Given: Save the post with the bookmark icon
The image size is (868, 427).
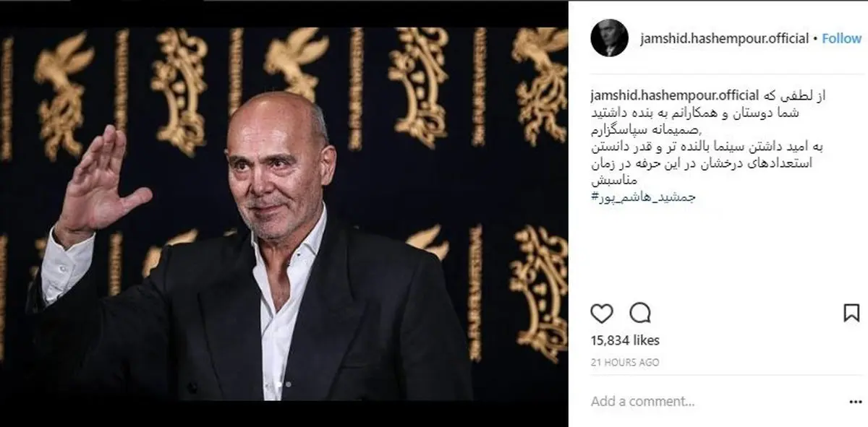Looking at the screenshot, I should coord(851,313).
